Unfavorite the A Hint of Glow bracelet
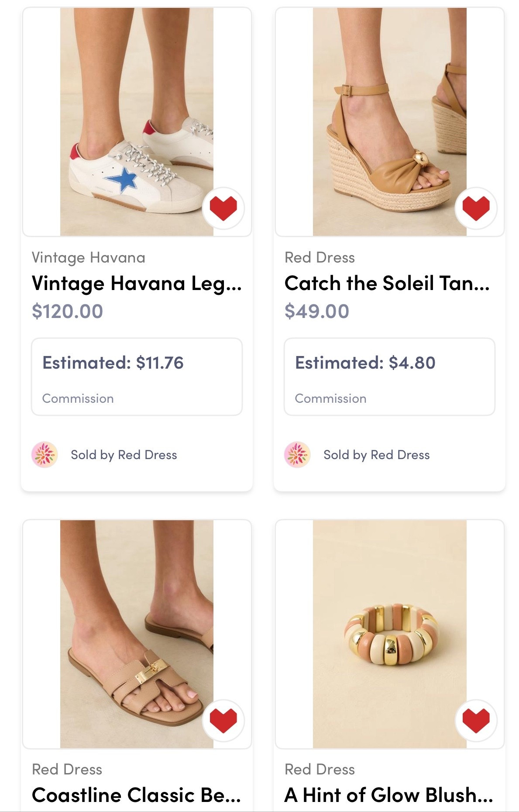 click(x=476, y=720)
